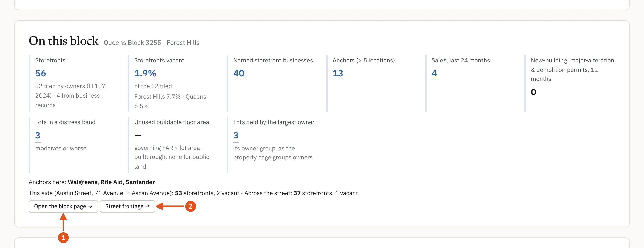The height and width of the screenshot is (248, 644).
Task: Click the 'governing FAR × lot area' note
Action: tap(172, 157)
